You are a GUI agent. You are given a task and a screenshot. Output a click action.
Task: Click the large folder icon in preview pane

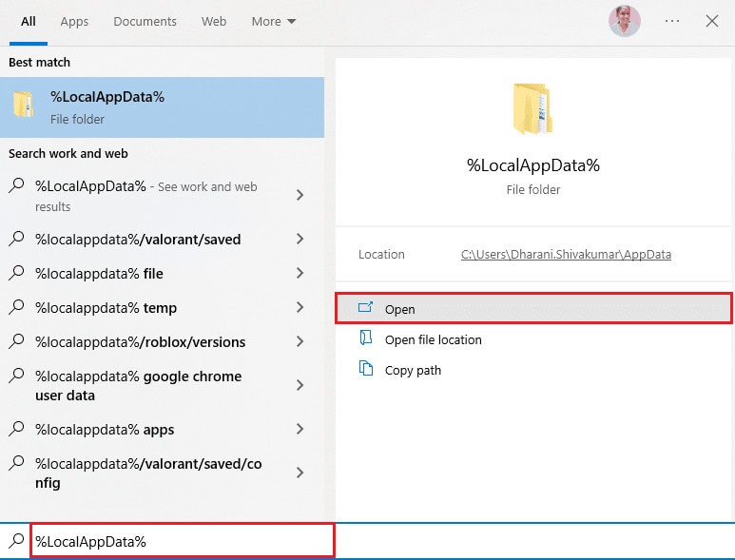[532, 108]
